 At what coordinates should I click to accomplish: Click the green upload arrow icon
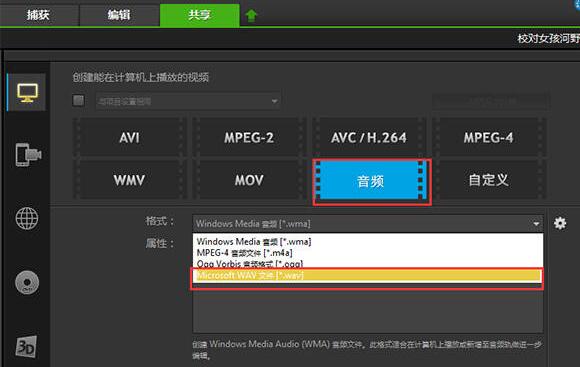[251, 15]
